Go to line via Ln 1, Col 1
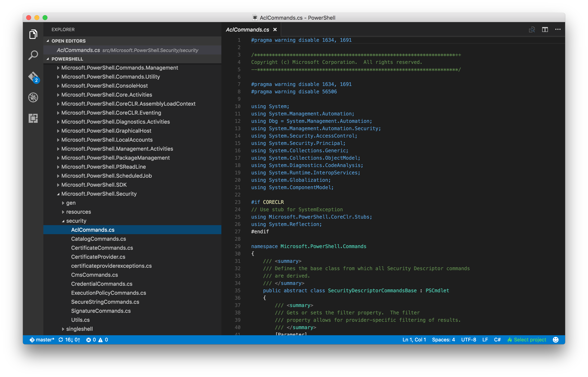Image resolution: width=588 pixels, height=377 pixels. pos(414,340)
